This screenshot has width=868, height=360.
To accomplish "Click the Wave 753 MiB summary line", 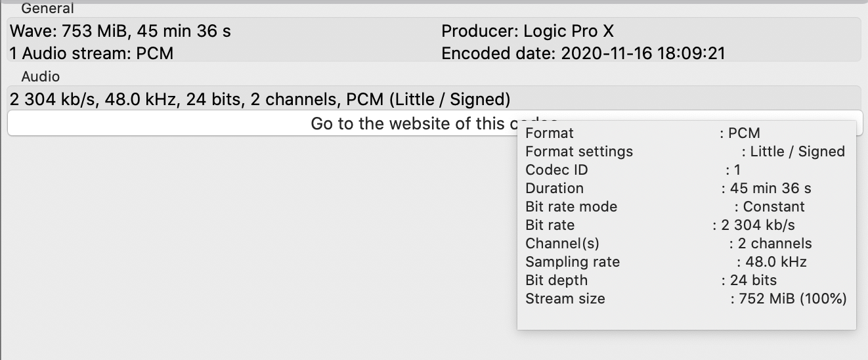I will 120,31.
